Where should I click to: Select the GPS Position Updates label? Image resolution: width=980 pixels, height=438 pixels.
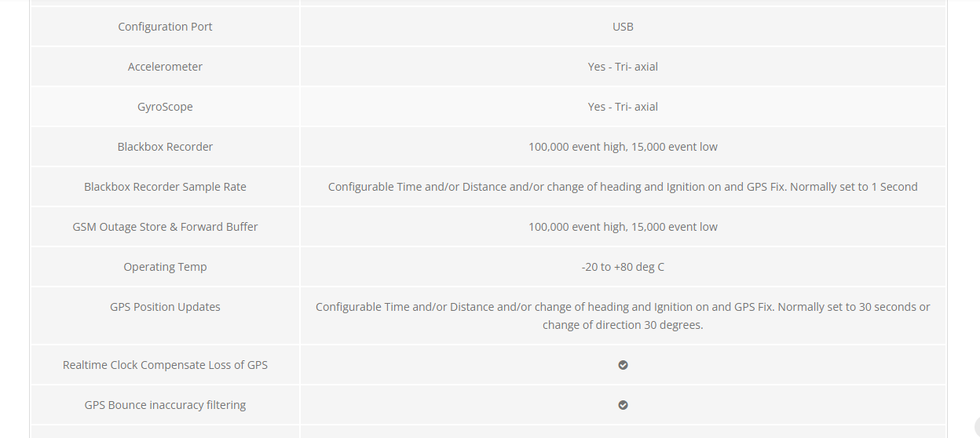[165, 307]
